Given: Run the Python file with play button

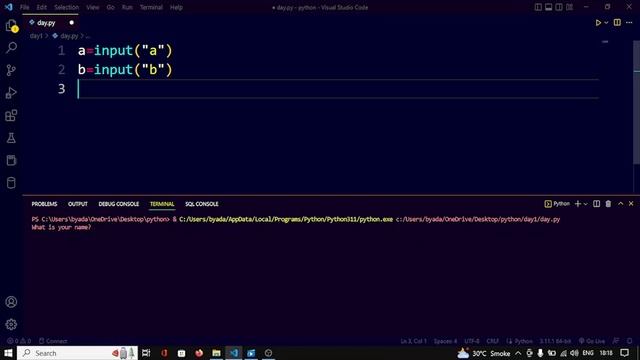Looking at the screenshot, I should [x=598, y=23].
